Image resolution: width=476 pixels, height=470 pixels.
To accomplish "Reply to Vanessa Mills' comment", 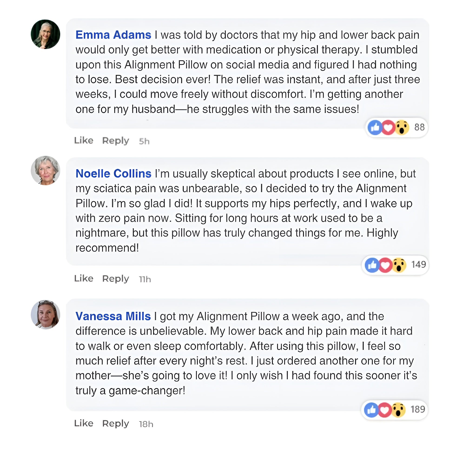I will tap(115, 424).
